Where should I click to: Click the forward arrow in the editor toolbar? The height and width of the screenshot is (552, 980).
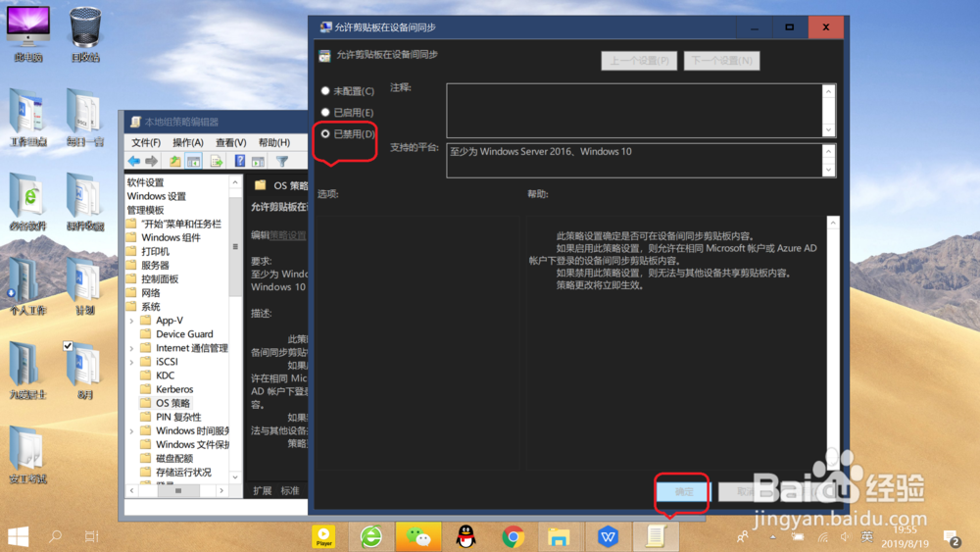[151, 162]
